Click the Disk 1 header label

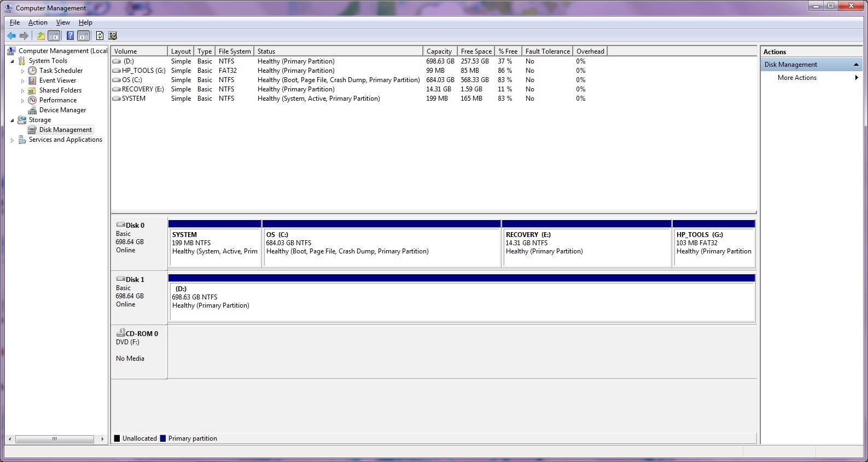tap(135, 279)
